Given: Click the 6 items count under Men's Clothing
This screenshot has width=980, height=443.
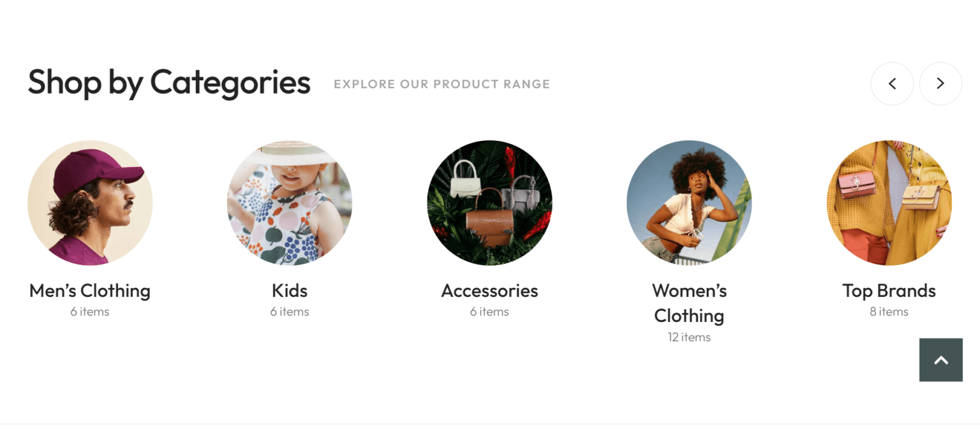Looking at the screenshot, I should (90, 312).
